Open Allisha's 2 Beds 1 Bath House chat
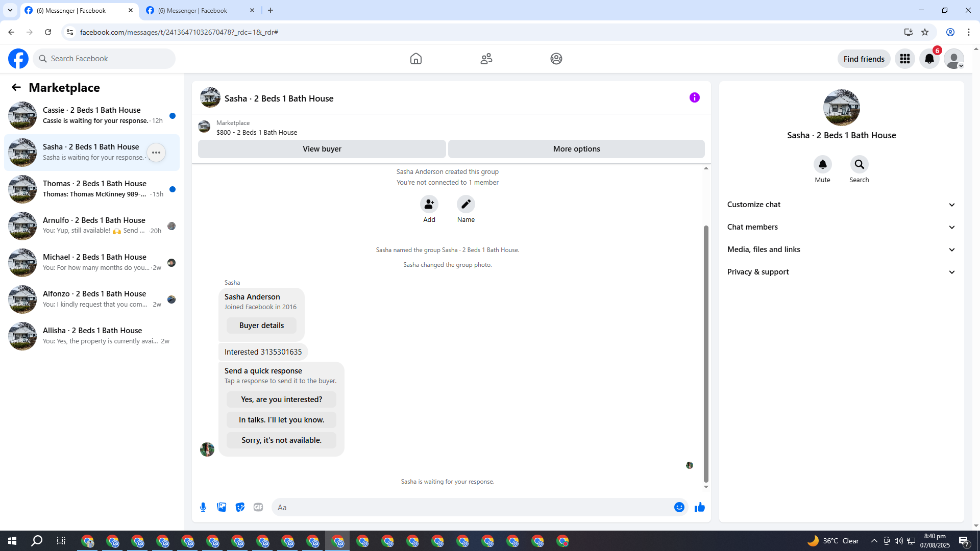The height and width of the screenshot is (551, 980). [92, 336]
